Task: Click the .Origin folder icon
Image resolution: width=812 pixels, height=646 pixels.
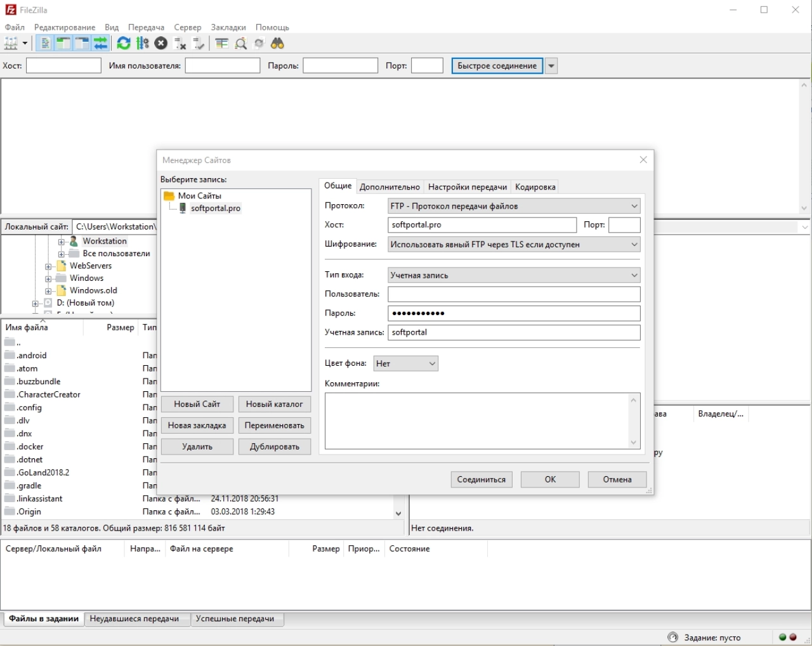Action: pyautogui.click(x=10, y=511)
